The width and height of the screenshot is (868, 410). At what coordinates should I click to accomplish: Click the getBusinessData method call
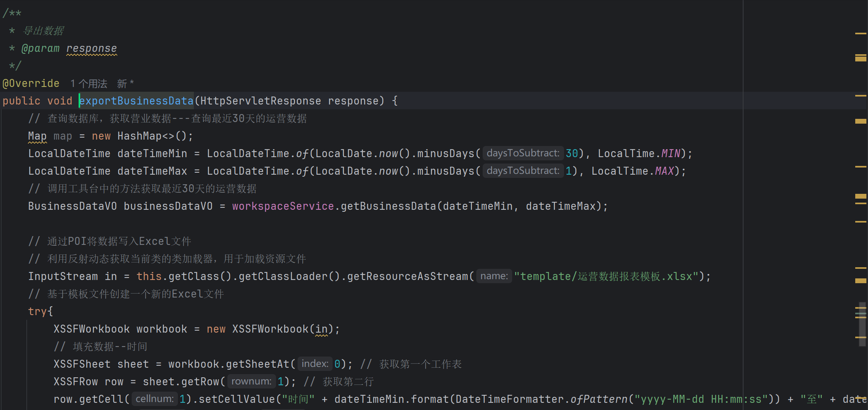pyautogui.click(x=389, y=206)
